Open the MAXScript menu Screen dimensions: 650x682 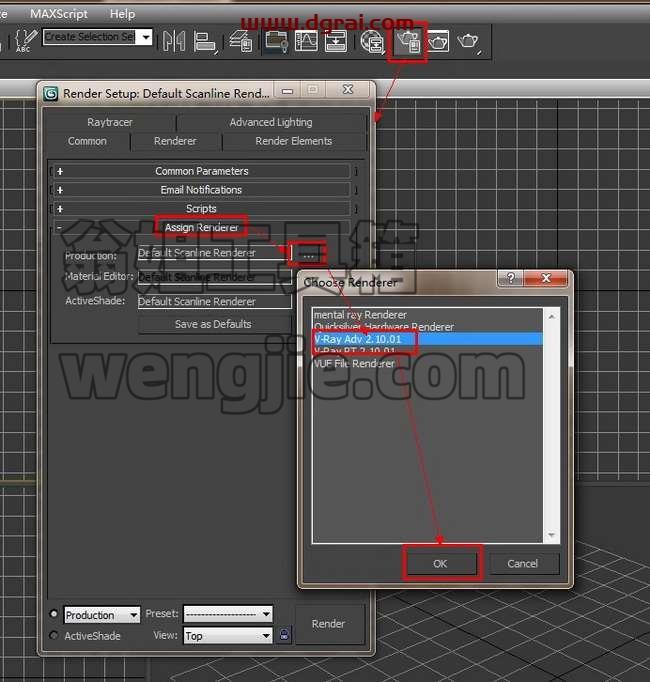[59, 14]
